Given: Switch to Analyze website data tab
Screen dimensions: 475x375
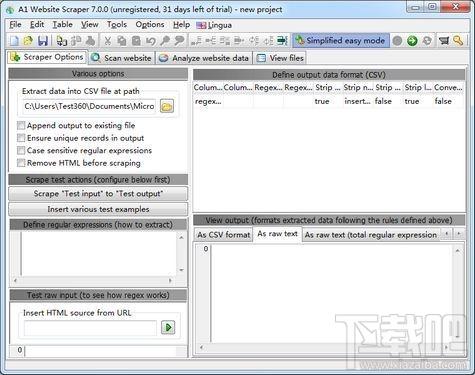Looking at the screenshot, I should point(204,58).
